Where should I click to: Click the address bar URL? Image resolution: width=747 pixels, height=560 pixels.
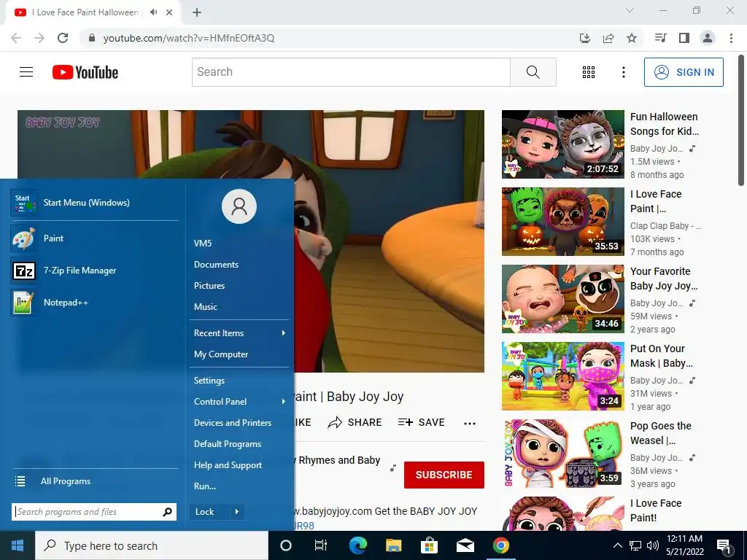(x=189, y=38)
